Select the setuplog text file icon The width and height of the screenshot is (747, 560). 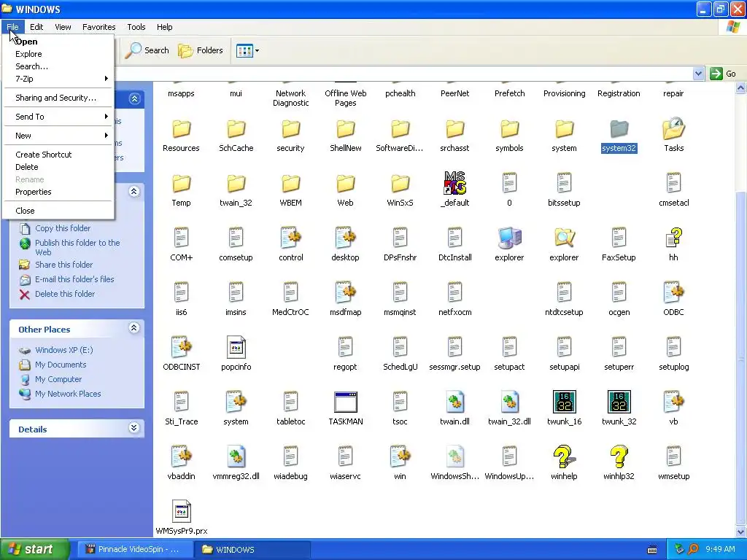click(673, 347)
